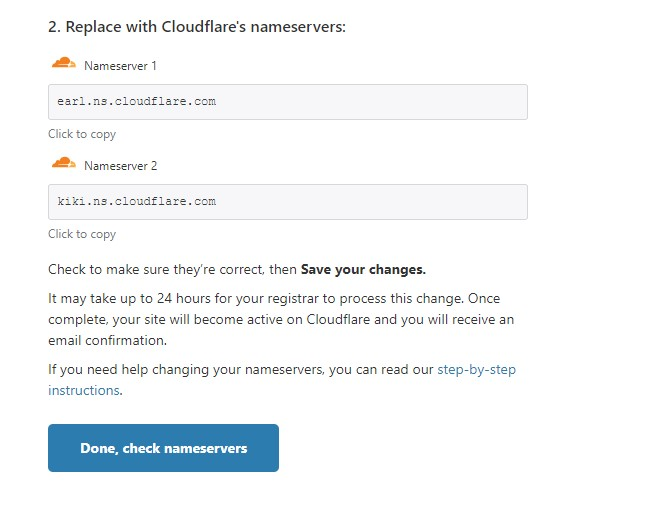
Task: Click the Cloudflare logo beside Nameserver 1
Action: pos(63,64)
